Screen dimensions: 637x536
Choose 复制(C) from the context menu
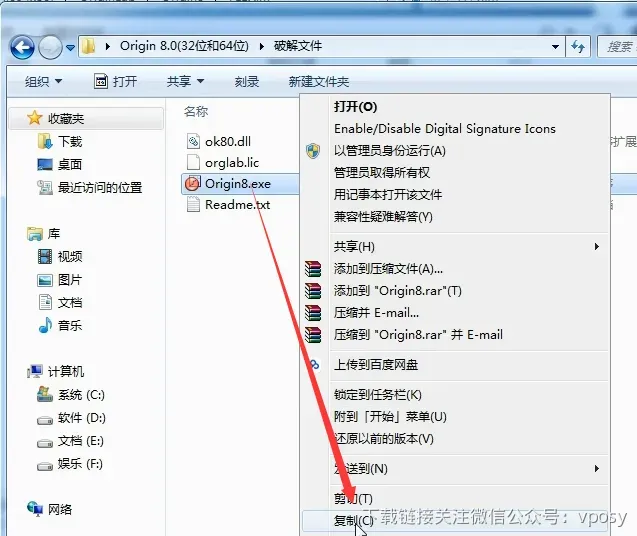point(455,521)
